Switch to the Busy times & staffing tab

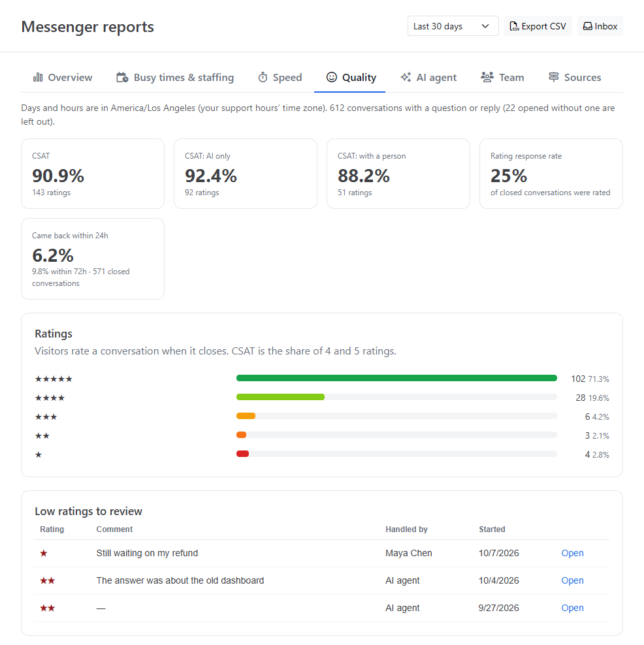(175, 77)
